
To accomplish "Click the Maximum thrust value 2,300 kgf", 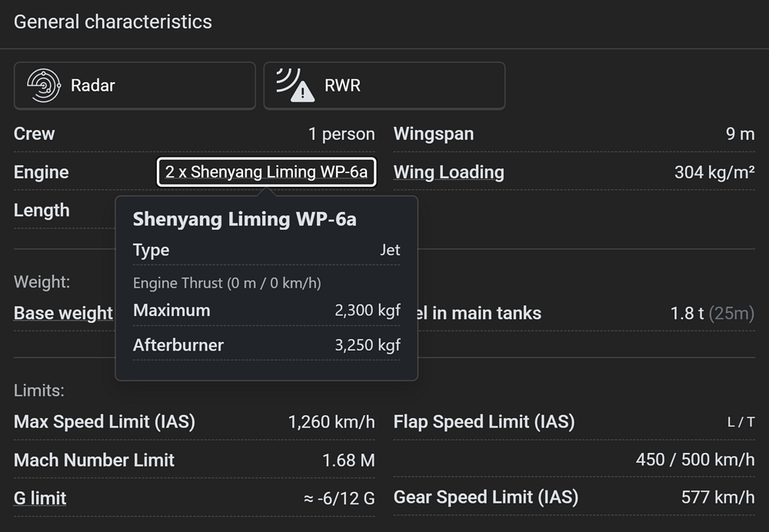I will point(367,311).
